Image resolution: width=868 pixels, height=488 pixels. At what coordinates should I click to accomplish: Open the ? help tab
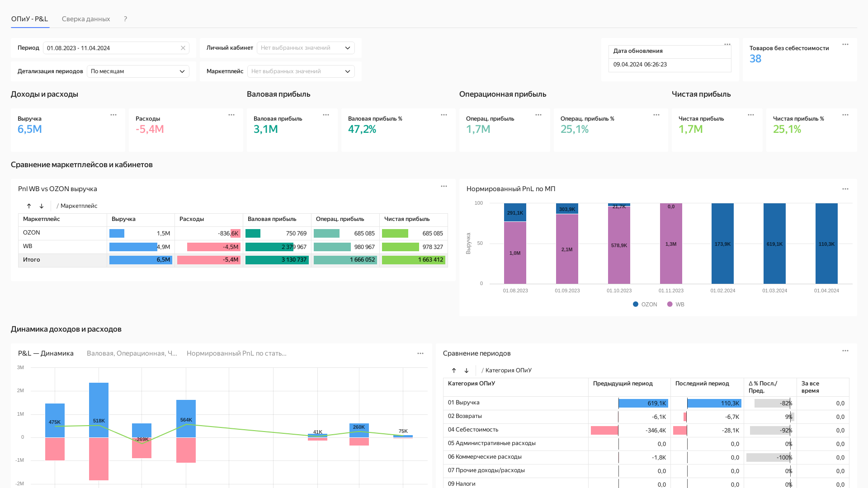point(125,19)
